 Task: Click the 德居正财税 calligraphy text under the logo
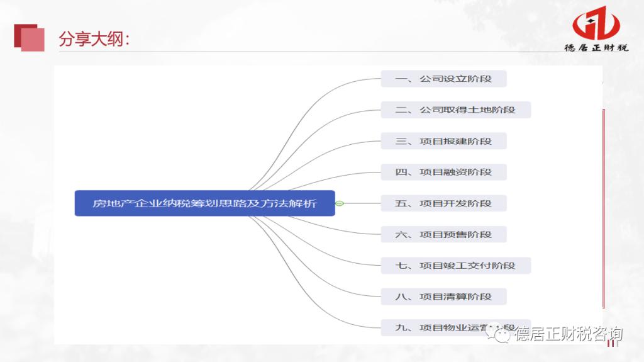[x=596, y=48]
